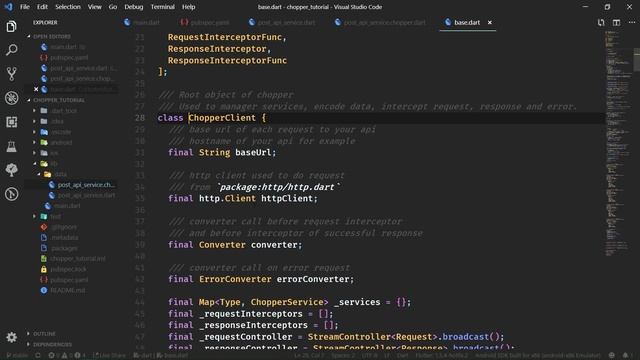The height and width of the screenshot is (360, 640).
Task: Close the base.dart tab
Action: [x=490, y=22]
